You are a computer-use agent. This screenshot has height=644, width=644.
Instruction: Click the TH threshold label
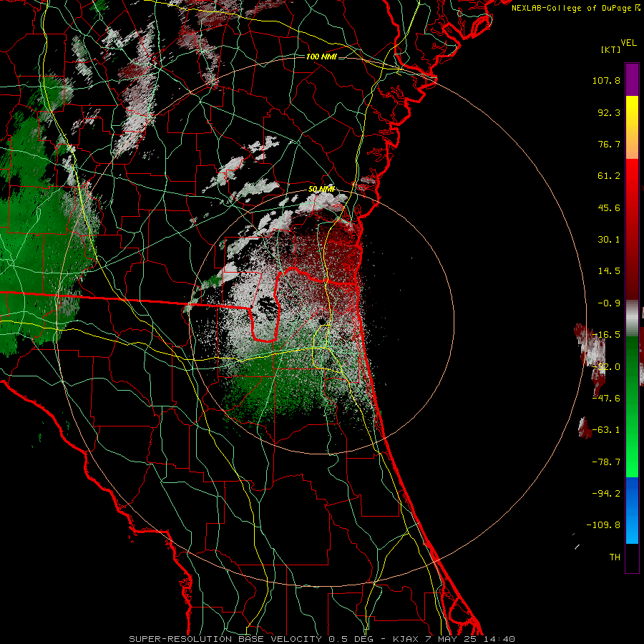[615, 557]
